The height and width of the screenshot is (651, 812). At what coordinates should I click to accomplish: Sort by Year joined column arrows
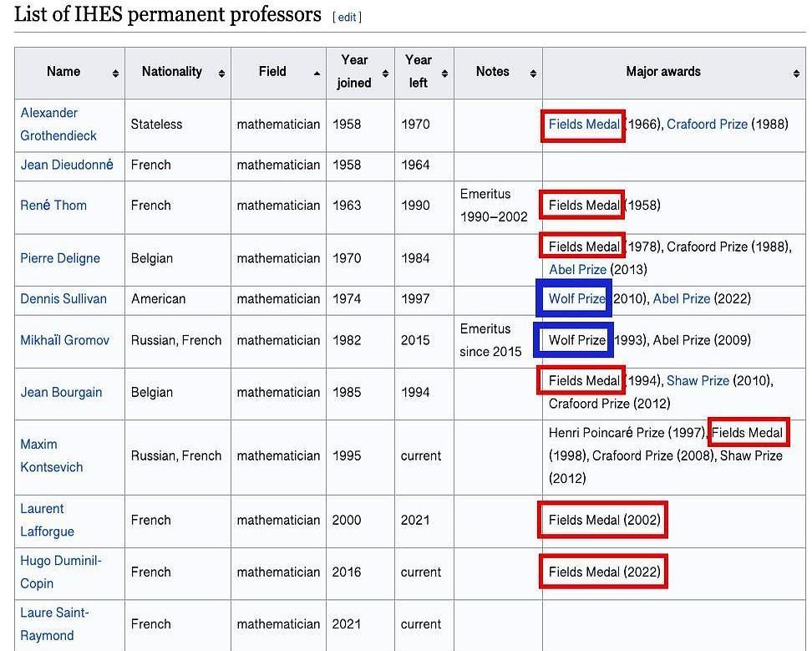385,74
